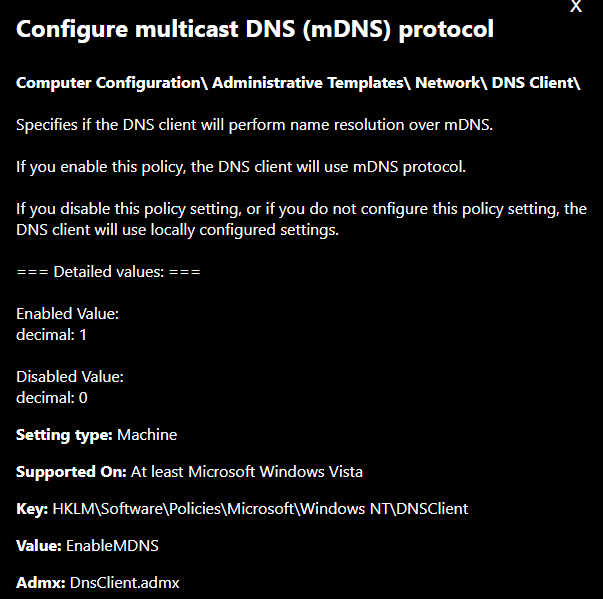The image size is (603, 599).
Task: Click the Setting type Machine line
Action: tap(97, 435)
